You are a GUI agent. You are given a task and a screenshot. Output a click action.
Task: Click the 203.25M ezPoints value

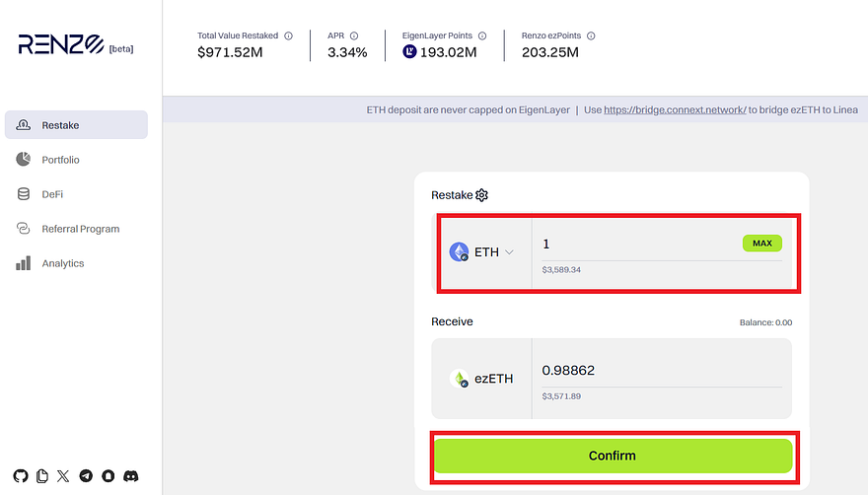pos(549,52)
